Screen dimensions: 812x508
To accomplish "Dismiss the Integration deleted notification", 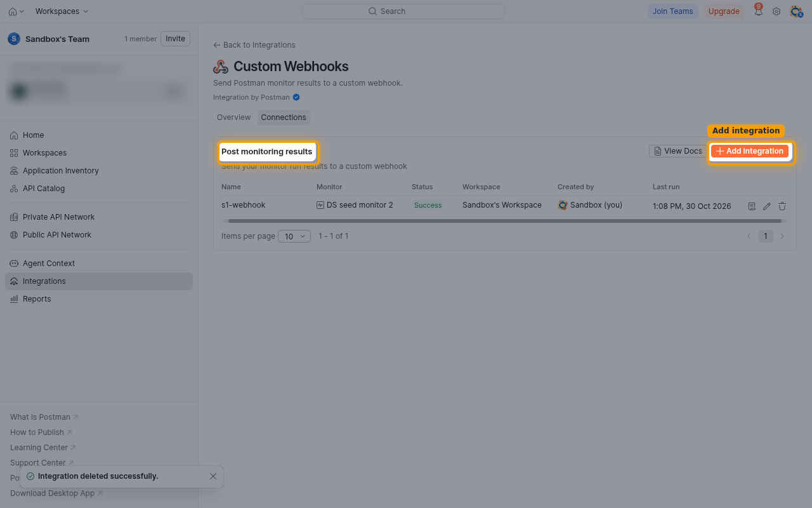I will [x=213, y=476].
